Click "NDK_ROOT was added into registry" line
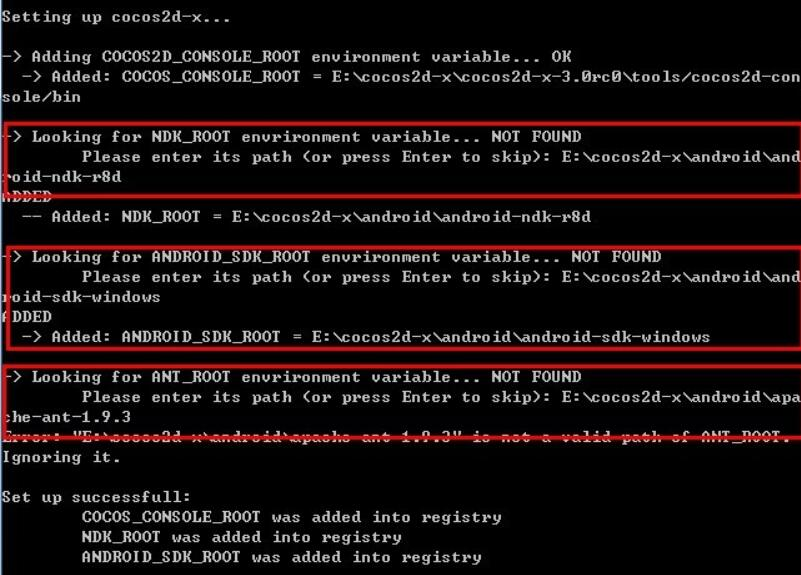Screen dimensions: 801x575 pyautogui.click(x=242, y=537)
